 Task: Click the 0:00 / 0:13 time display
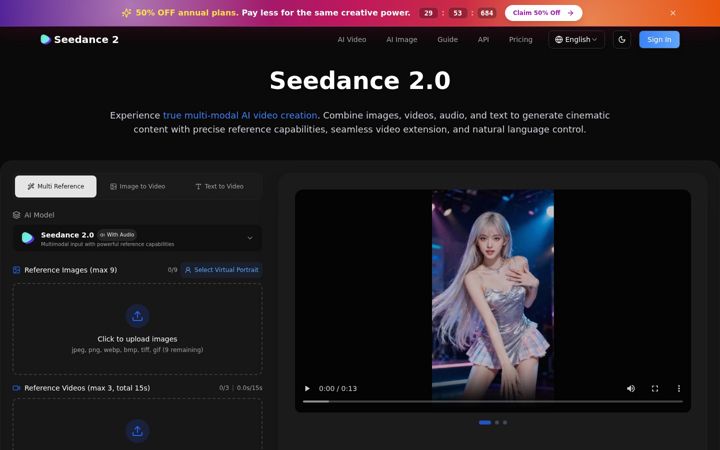338,388
